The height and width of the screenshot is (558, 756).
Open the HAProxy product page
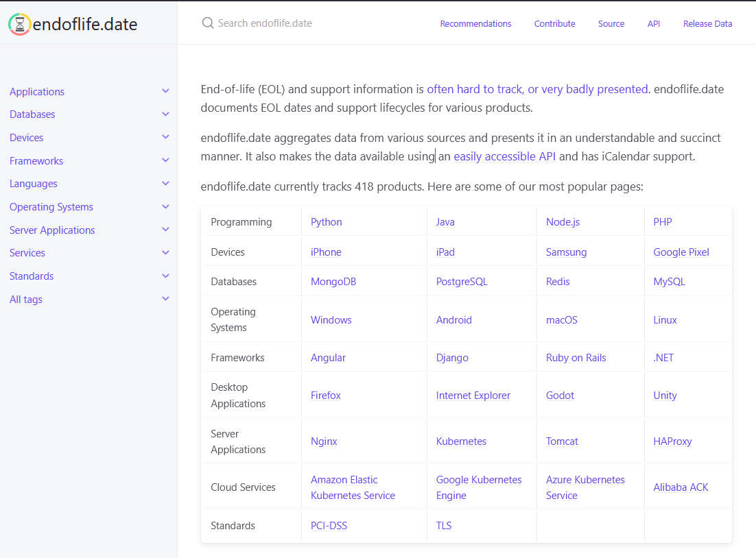672,441
